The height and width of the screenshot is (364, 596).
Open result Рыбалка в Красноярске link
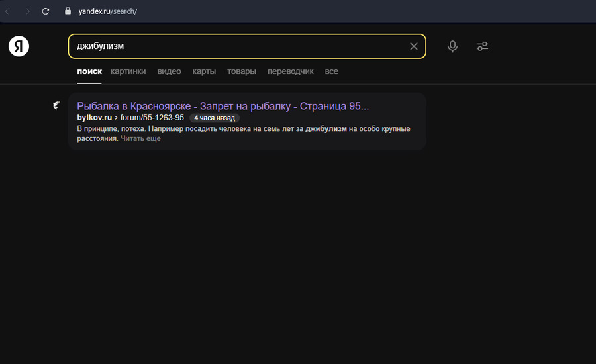pyautogui.click(x=223, y=106)
